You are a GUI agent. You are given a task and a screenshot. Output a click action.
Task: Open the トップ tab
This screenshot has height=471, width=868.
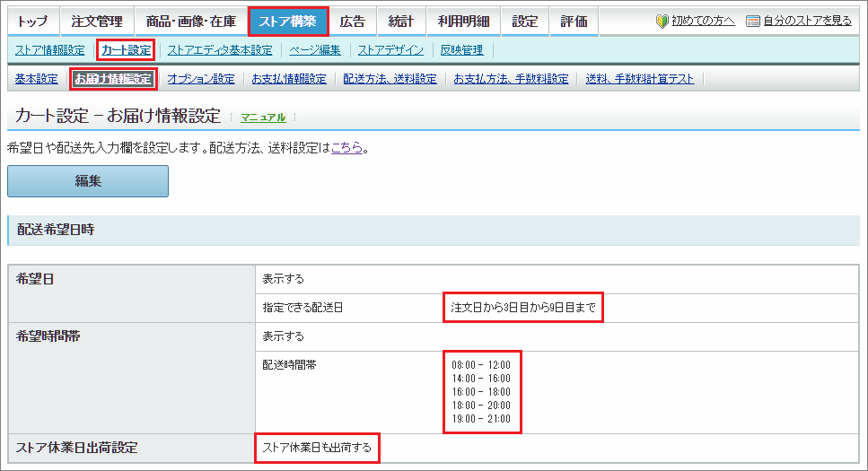pos(33,22)
